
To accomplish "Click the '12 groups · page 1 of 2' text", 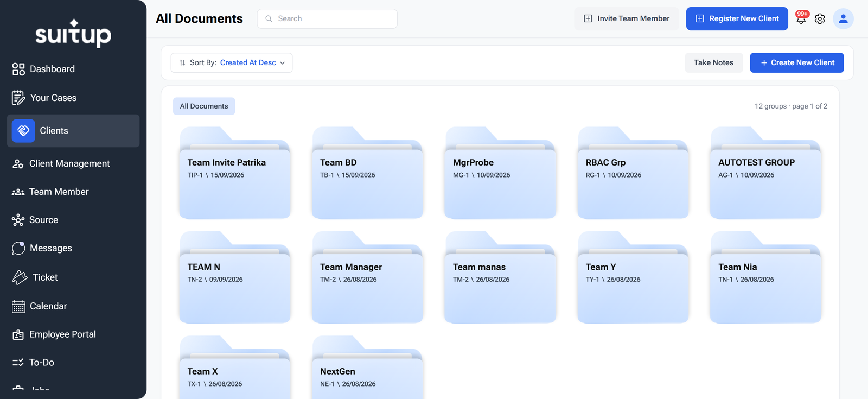I will coord(791,106).
